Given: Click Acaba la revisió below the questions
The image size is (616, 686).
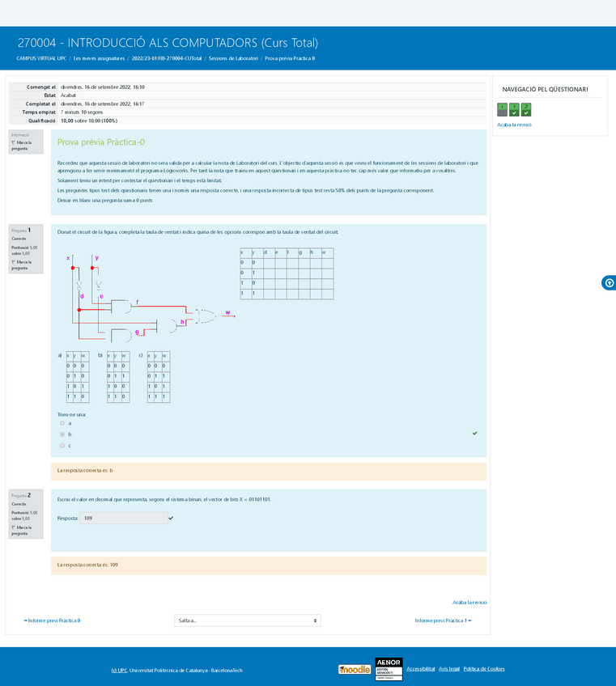Looking at the screenshot, I should point(469,603).
